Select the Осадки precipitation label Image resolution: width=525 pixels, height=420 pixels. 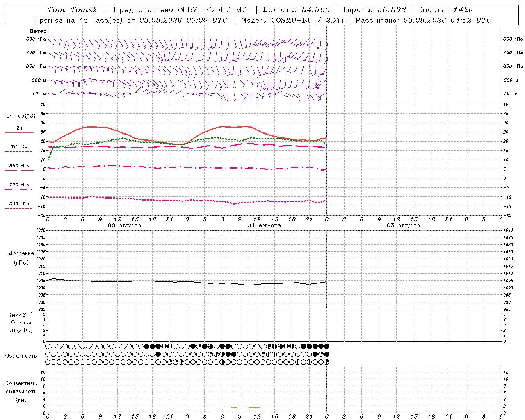point(21,322)
